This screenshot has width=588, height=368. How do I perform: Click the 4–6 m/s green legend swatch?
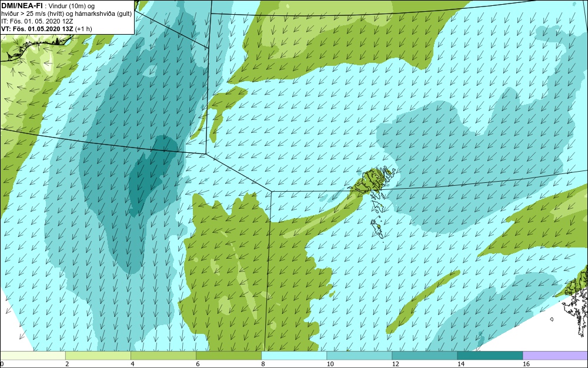click(x=163, y=356)
